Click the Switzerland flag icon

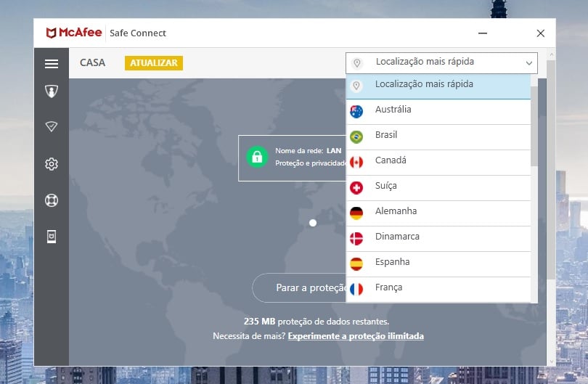point(356,188)
